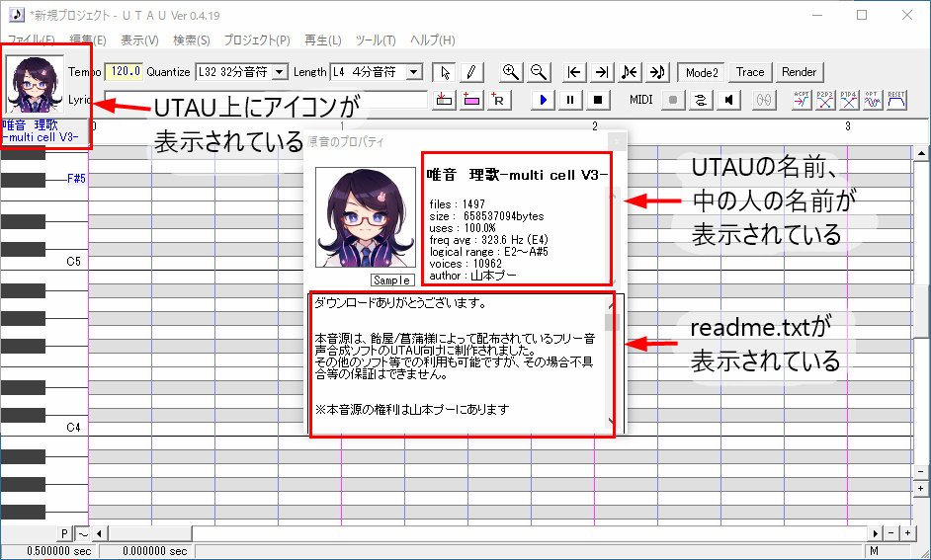Click the bottom-right horizontal zoom plus button
Image resolution: width=931 pixels, height=560 pixels.
pos(907,534)
